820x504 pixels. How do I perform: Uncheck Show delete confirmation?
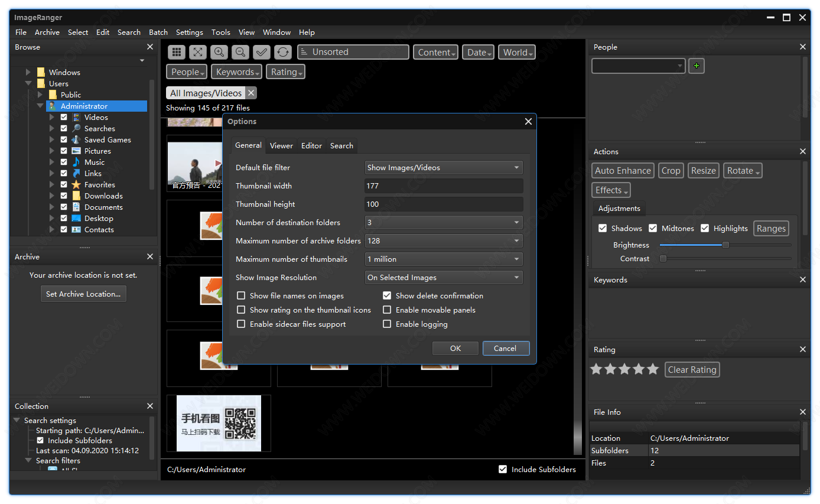pos(387,296)
